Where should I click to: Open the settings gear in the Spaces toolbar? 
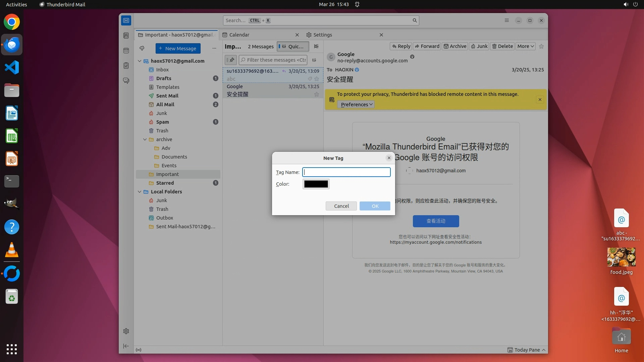(x=126, y=331)
